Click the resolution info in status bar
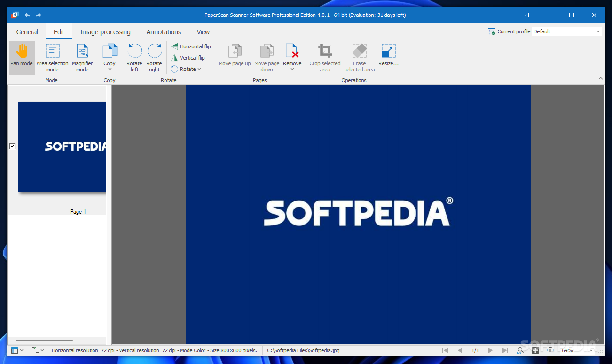Image resolution: width=612 pixels, height=364 pixels. click(155, 350)
